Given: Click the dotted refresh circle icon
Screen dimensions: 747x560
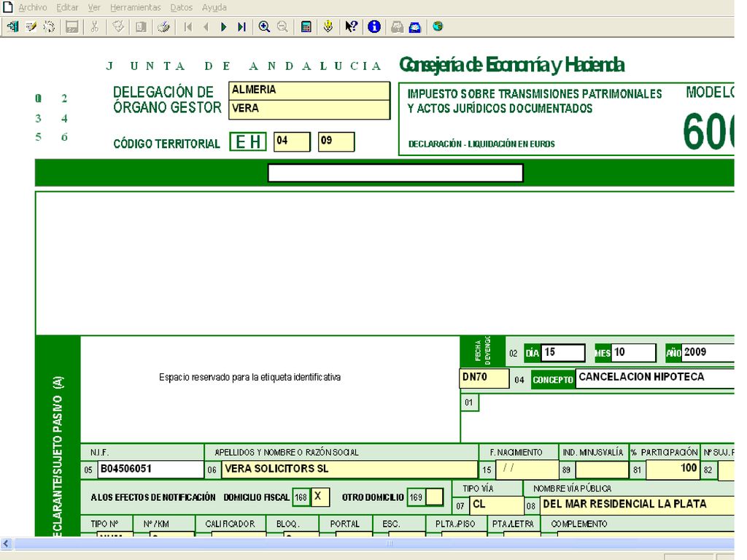Looking at the screenshot, I should [49, 27].
